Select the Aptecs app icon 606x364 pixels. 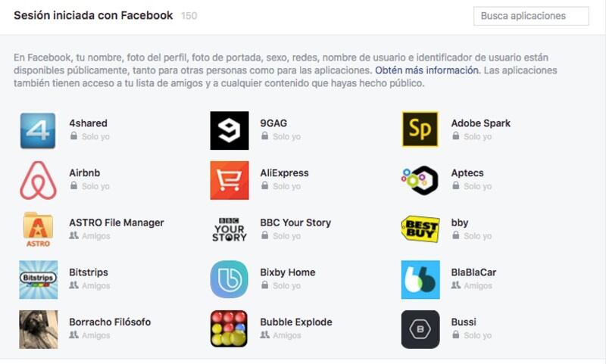tap(420, 180)
